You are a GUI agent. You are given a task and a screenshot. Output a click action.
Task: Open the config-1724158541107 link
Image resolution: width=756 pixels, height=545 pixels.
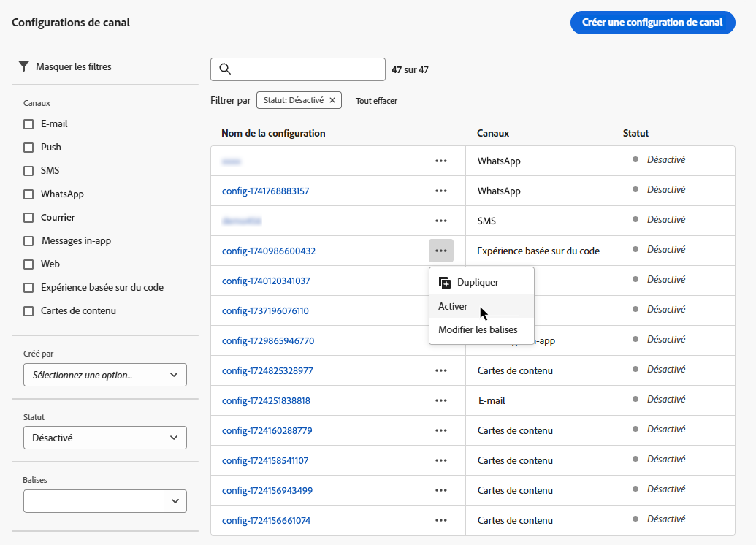(265, 460)
